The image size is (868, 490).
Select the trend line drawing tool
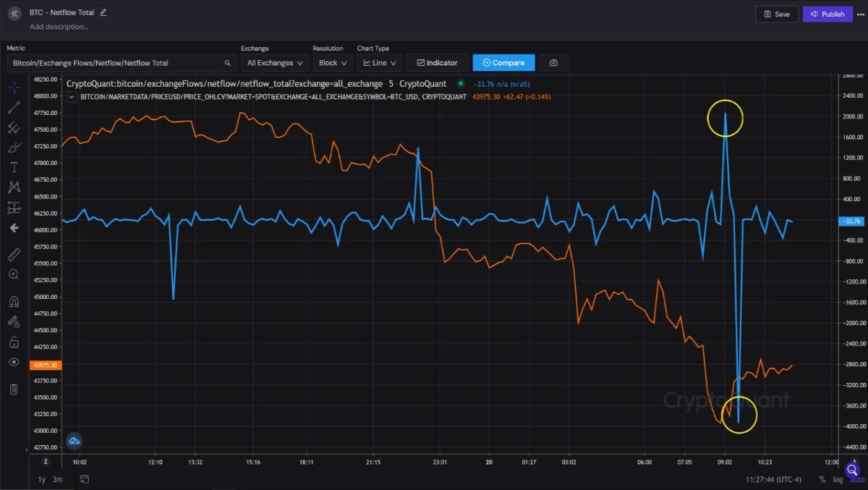(x=14, y=108)
